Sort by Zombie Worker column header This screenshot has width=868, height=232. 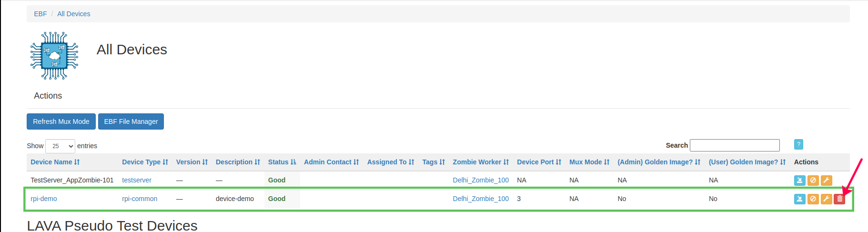click(480, 162)
